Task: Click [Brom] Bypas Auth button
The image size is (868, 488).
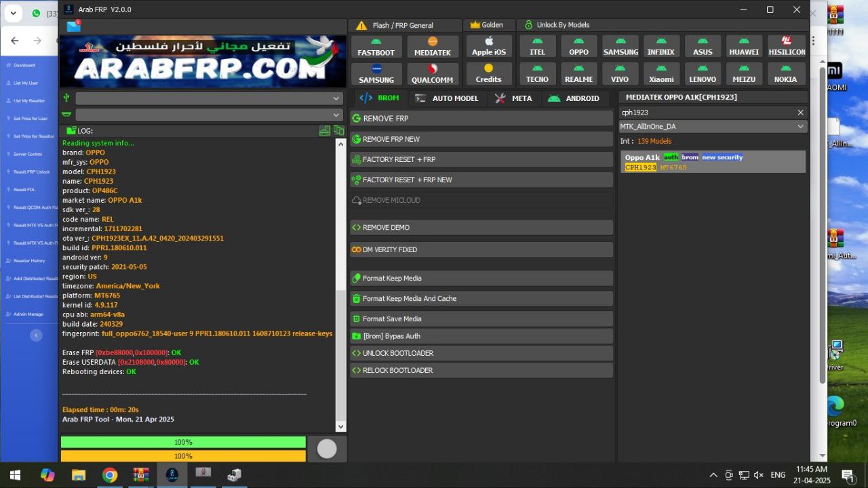Action: click(481, 336)
